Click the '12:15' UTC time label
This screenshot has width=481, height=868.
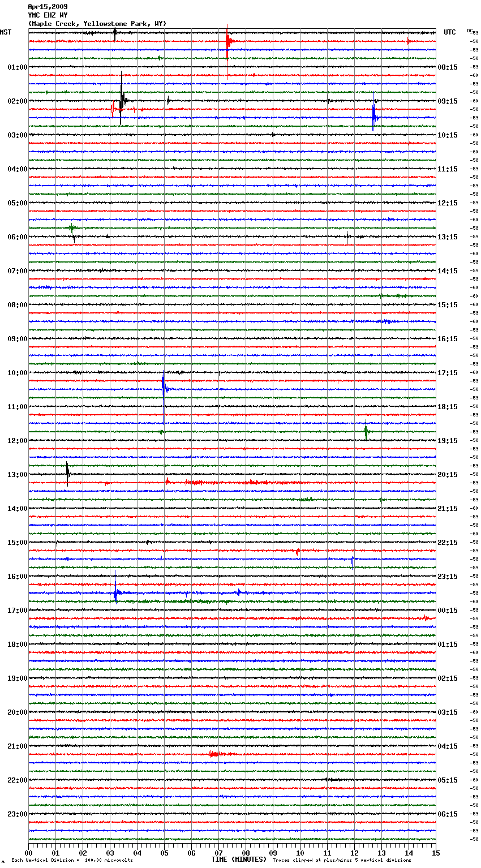point(448,203)
